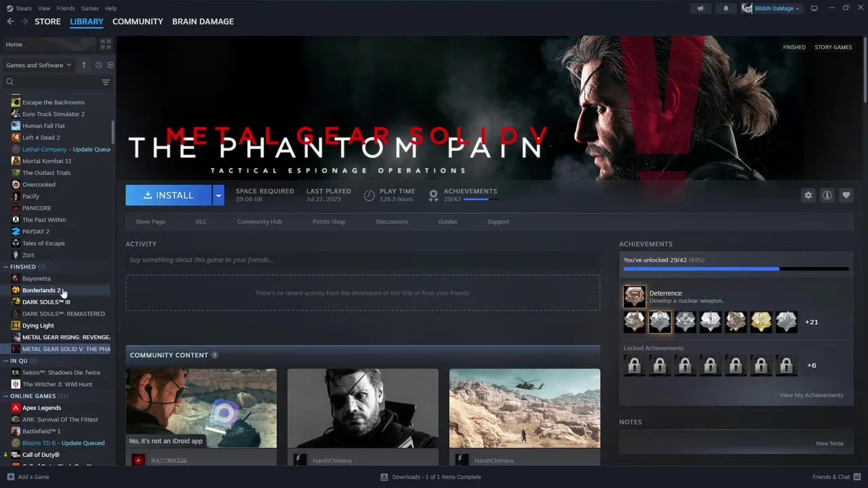Open the DLC link

pos(201,222)
